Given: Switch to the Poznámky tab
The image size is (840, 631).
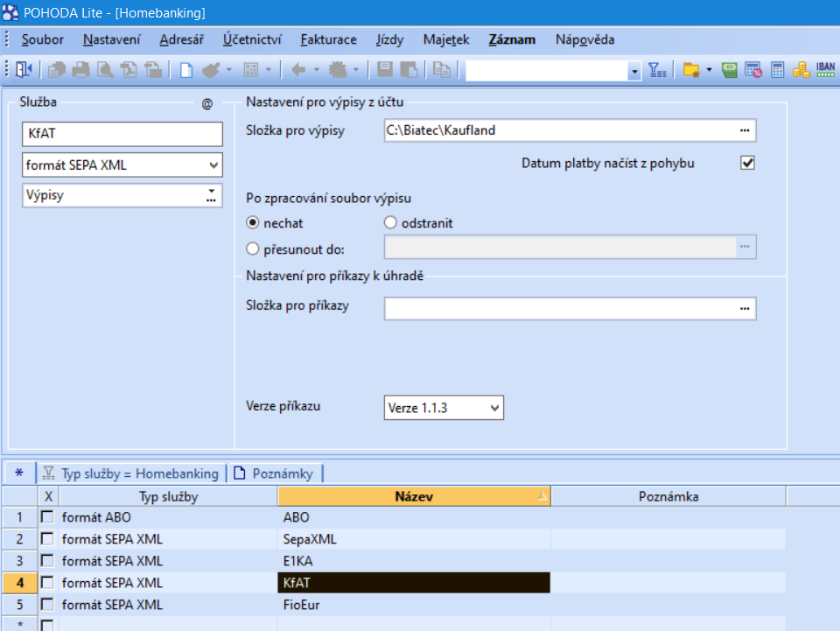Looking at the screenshot, I should (x=275, y=473).
